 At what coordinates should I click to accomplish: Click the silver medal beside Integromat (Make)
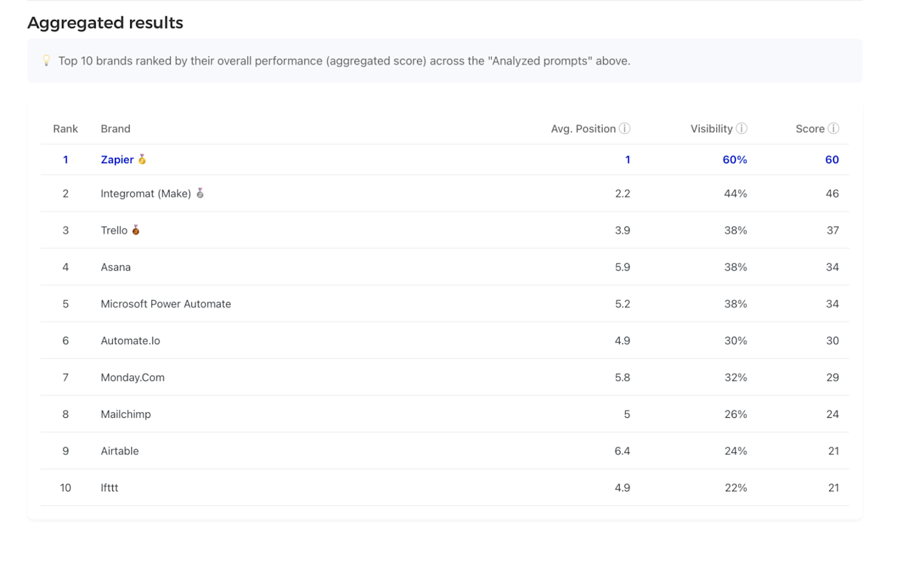[200, 193]
